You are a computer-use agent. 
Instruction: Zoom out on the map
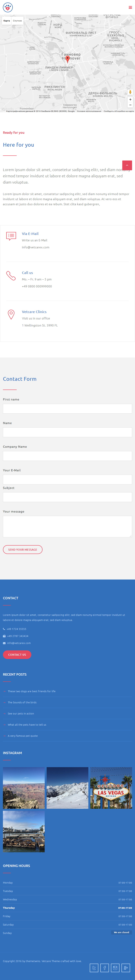[x=130, y=105]
